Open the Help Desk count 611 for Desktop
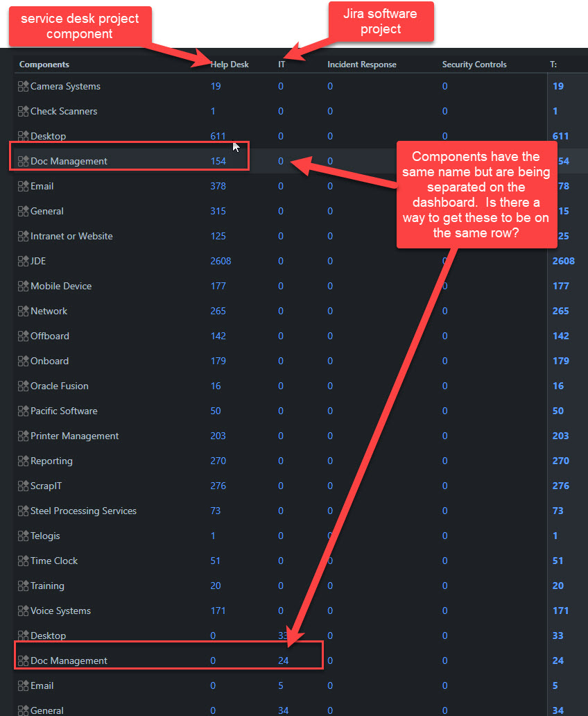 218,136
